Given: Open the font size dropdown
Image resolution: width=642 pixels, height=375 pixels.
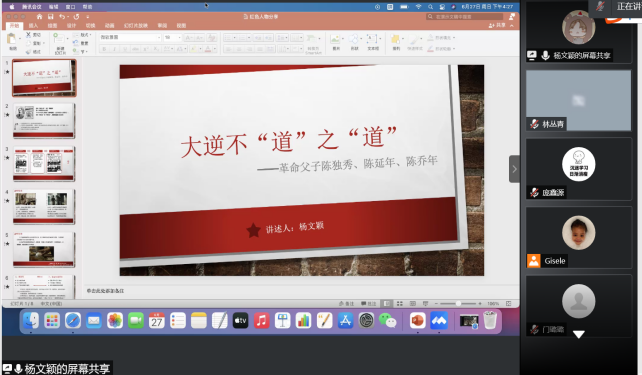Looking at the screenshot, I should [172, 37].
